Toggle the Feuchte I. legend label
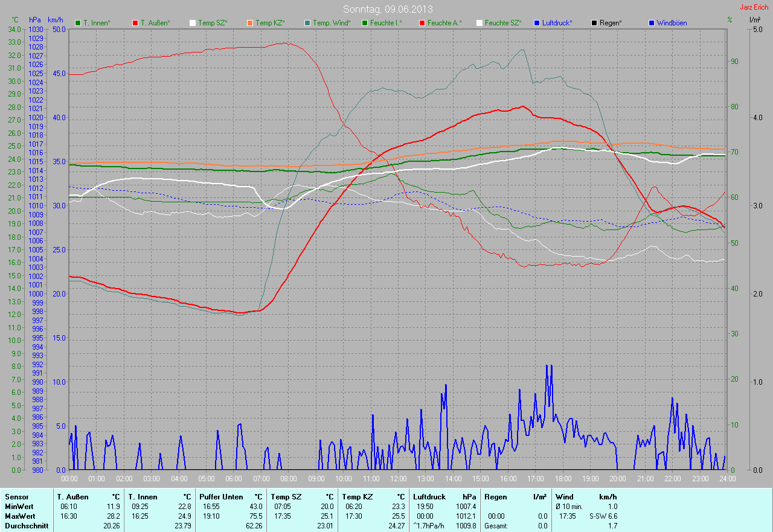 386,23
